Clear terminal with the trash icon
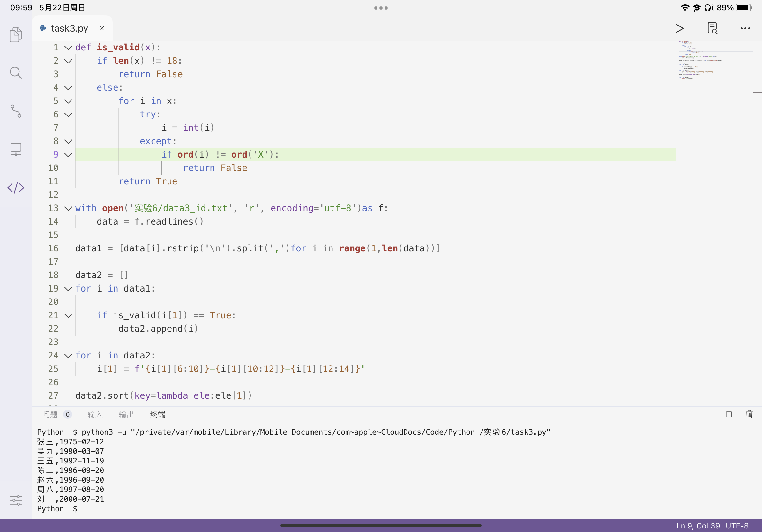The image size is (762, 532). coord(749,415)
